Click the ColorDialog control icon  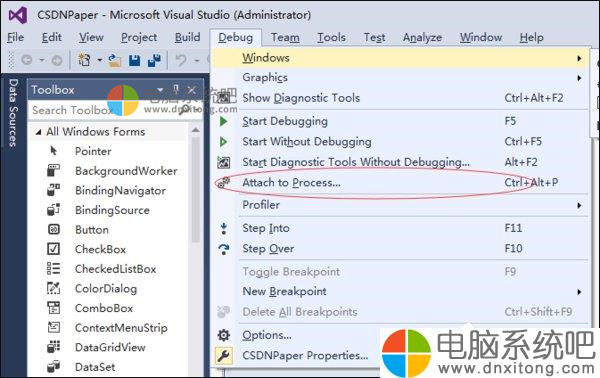(54, 288)
